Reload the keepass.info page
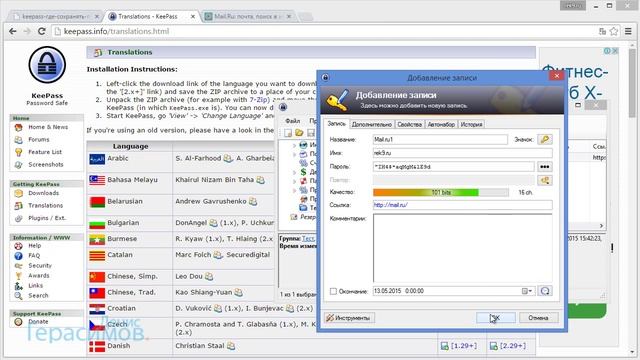Screen dimensions: 640x360 pos(41,31)
